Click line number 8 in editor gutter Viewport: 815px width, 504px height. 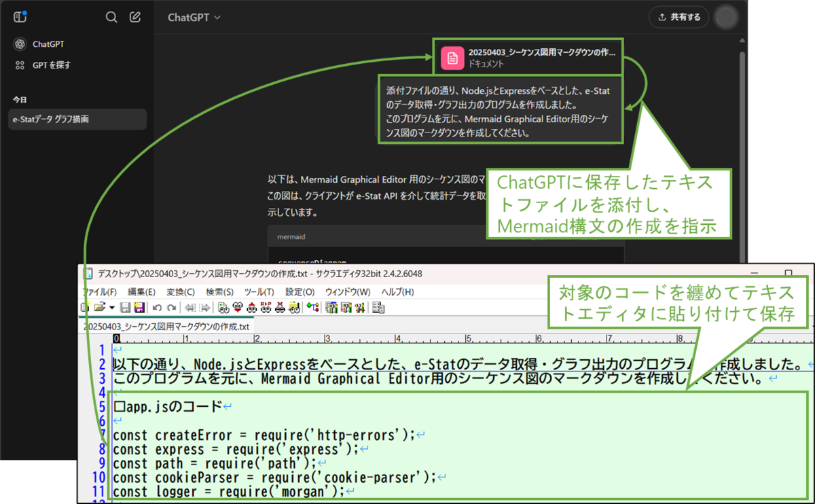coord(102,449)
